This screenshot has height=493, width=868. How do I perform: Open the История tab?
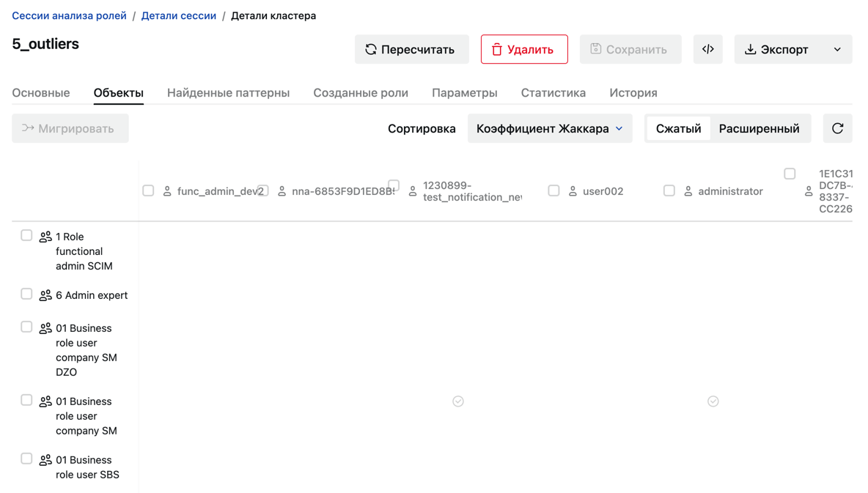(633, 93)
